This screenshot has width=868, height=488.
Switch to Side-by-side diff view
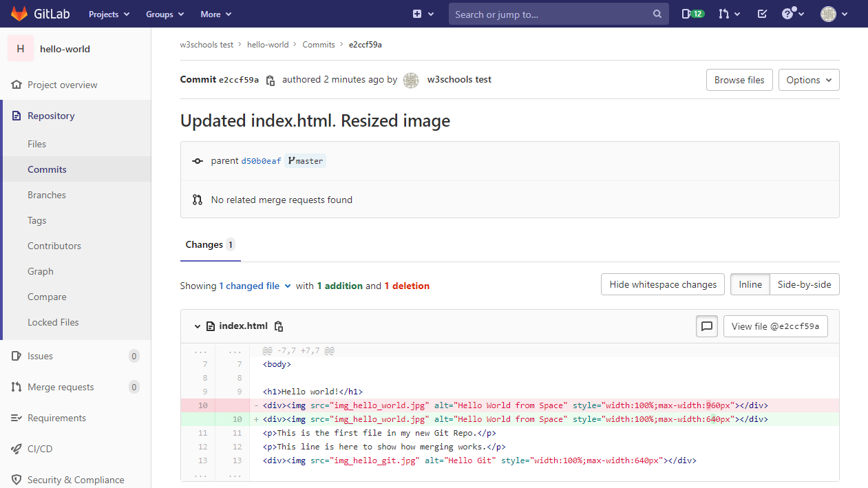804,284
